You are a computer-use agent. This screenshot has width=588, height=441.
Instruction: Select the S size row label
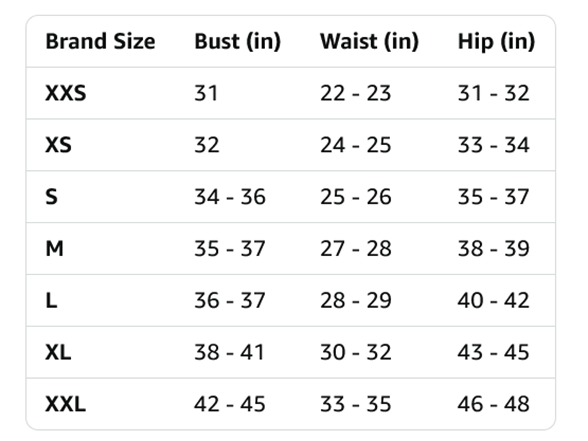pyautogui.click(x=51, y=196)
